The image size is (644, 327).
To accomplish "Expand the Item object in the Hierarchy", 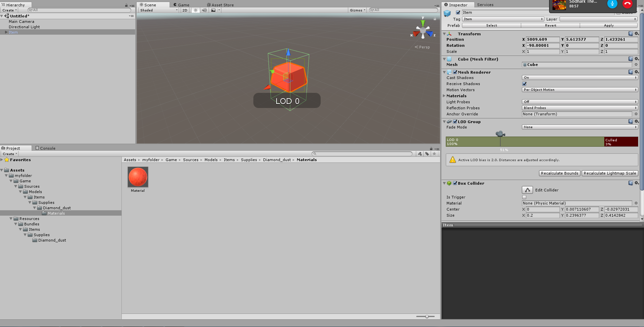I will tap(6, 32).
